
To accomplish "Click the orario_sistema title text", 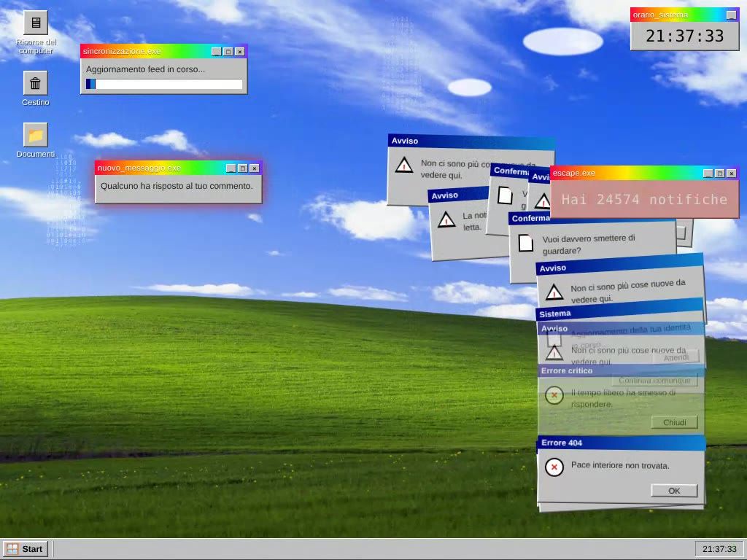I will (660, 15).
